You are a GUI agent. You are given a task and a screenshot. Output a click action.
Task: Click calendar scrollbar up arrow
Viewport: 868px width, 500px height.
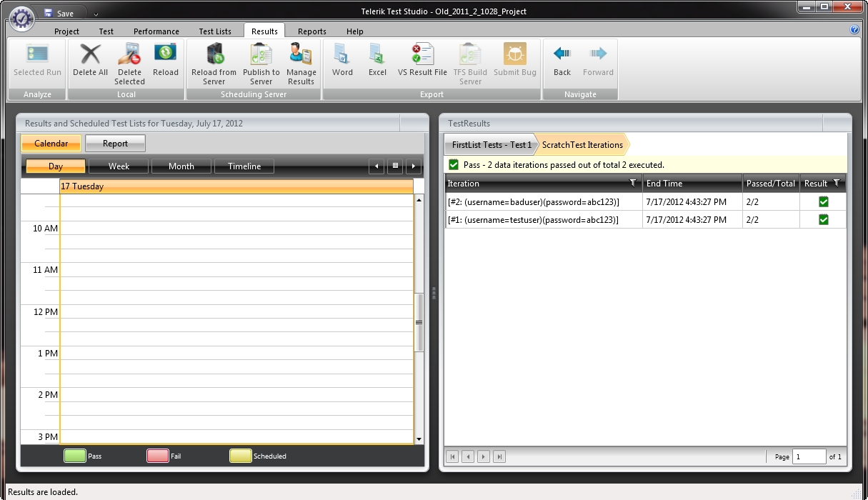click(419, 199)
